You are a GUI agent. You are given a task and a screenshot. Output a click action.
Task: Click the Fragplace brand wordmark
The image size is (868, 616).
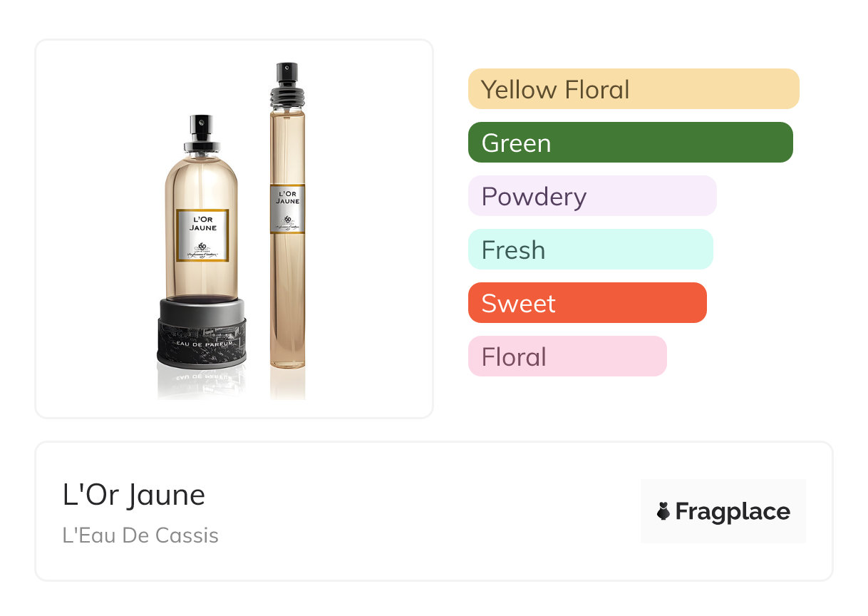(732, 511)
